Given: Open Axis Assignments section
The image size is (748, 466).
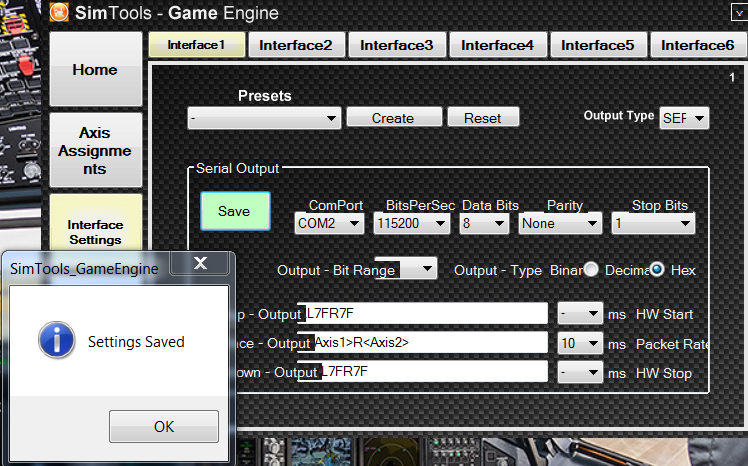Looking at the screenshot, I should click(95, 150).
